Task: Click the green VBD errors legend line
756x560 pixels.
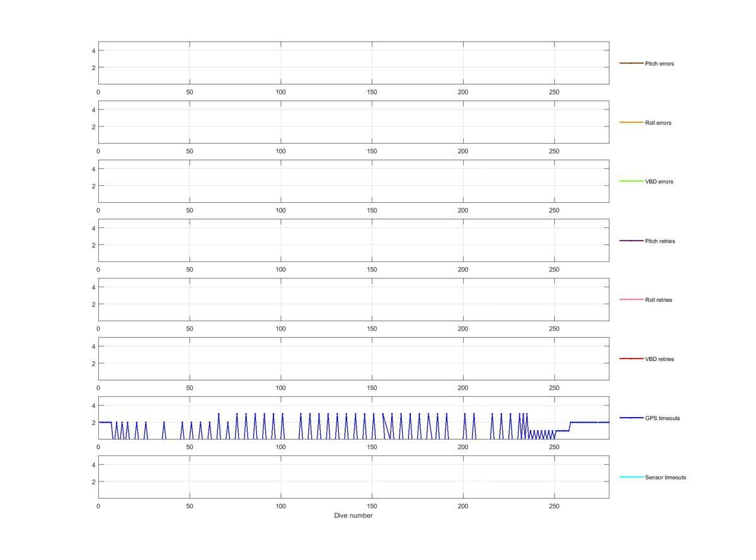Action: point(631,181)
